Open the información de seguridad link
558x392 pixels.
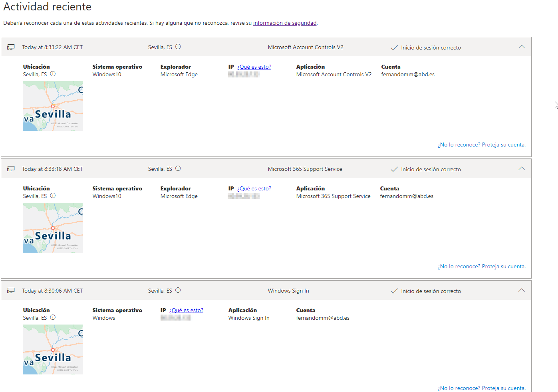285,23
